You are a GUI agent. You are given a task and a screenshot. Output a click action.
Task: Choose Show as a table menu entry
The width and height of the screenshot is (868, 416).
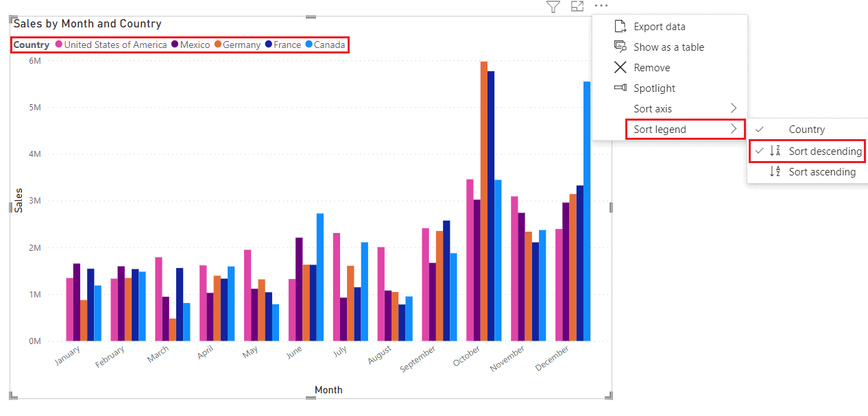coord(668,47)
